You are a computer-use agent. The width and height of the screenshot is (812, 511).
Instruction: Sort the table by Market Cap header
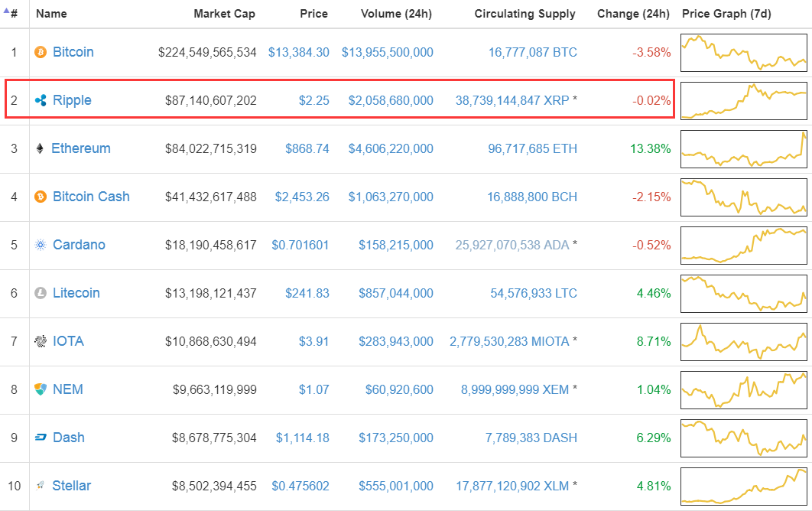(224, 14)
